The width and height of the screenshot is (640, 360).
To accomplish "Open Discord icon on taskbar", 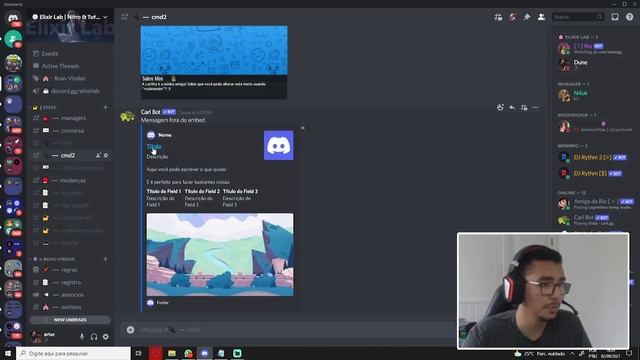I will pos(204,353).
